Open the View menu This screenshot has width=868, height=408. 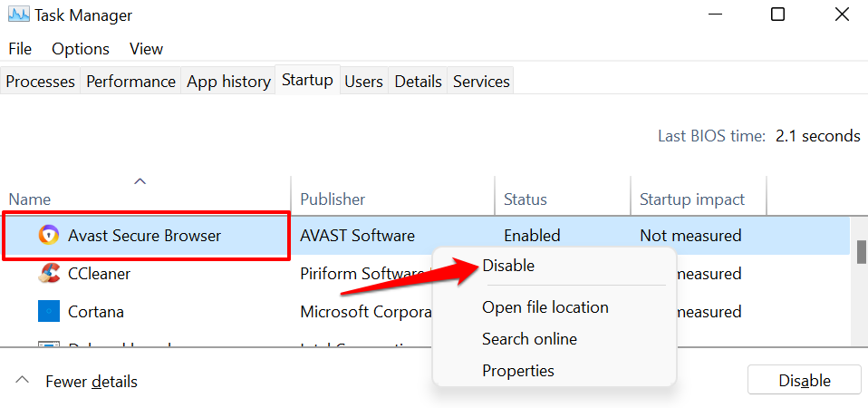coord(146,49)
